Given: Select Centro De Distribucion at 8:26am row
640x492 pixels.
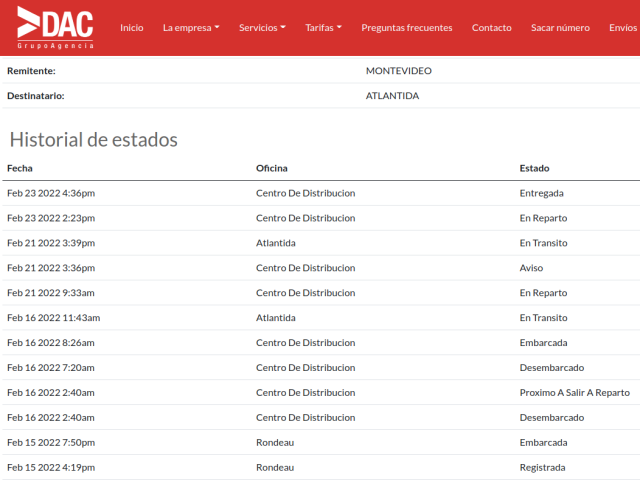Looking at the screenshot, I should click(x=305, y=343).
